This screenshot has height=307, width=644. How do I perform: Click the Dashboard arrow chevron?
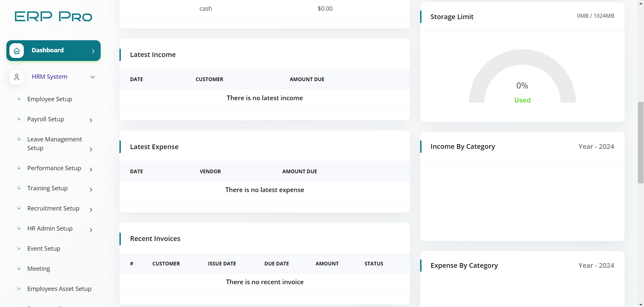pyautogui.click(x=93, y=51)
